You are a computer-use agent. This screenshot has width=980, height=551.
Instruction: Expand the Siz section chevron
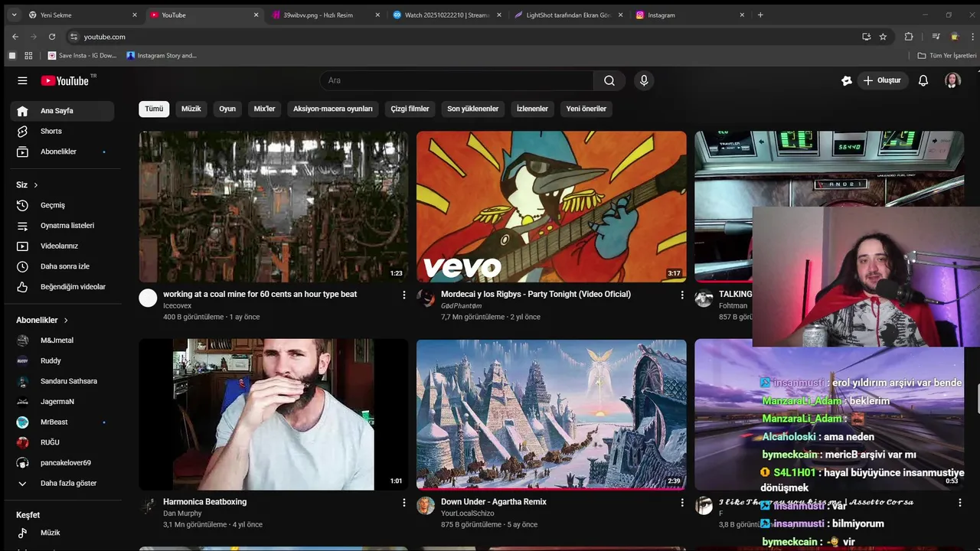35,185
